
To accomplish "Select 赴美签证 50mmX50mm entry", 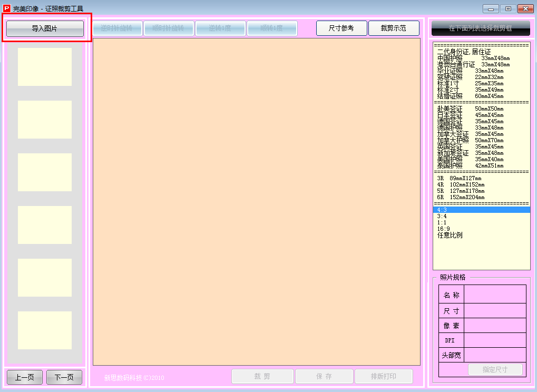I will [x=482, y=109].
